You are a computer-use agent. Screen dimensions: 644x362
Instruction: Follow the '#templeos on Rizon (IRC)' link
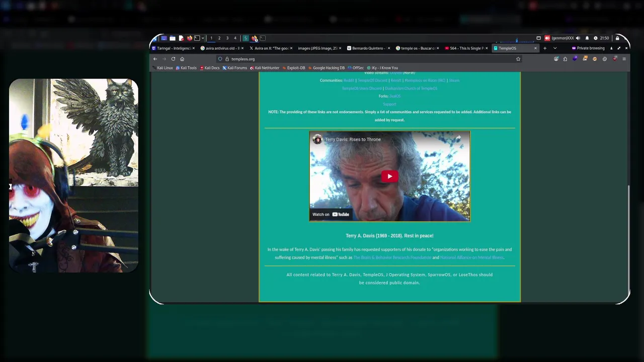point(425,80)
